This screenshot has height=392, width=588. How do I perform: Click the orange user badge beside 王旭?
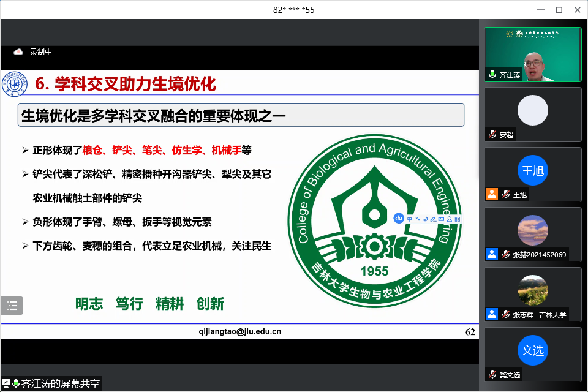pos(491,194)
